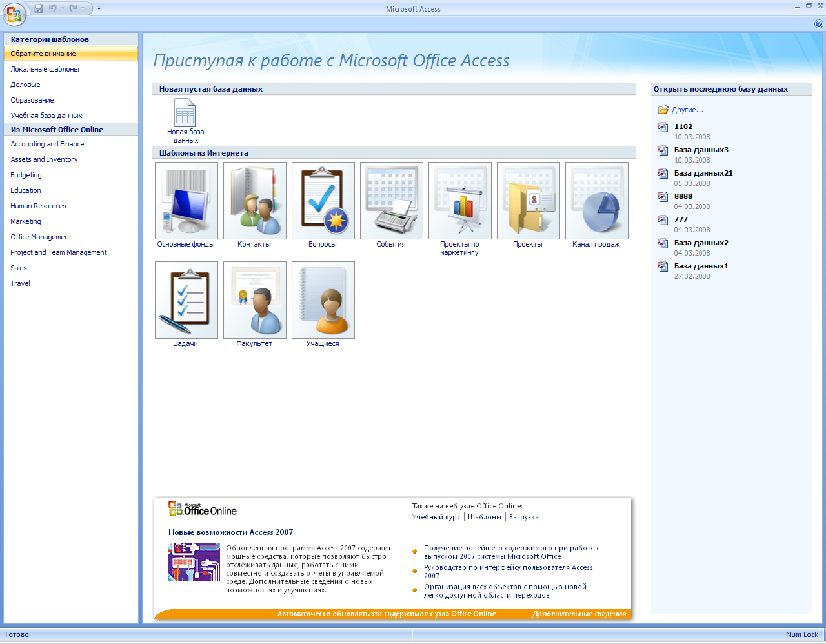Click the Redo icon in Quick Access Toolbar

click(73, 8)
